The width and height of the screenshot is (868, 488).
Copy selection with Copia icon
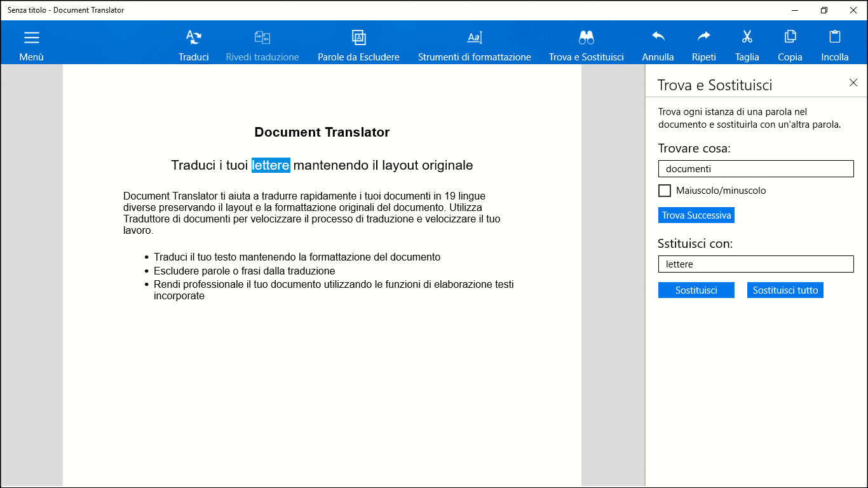click(x=790, y=37)
